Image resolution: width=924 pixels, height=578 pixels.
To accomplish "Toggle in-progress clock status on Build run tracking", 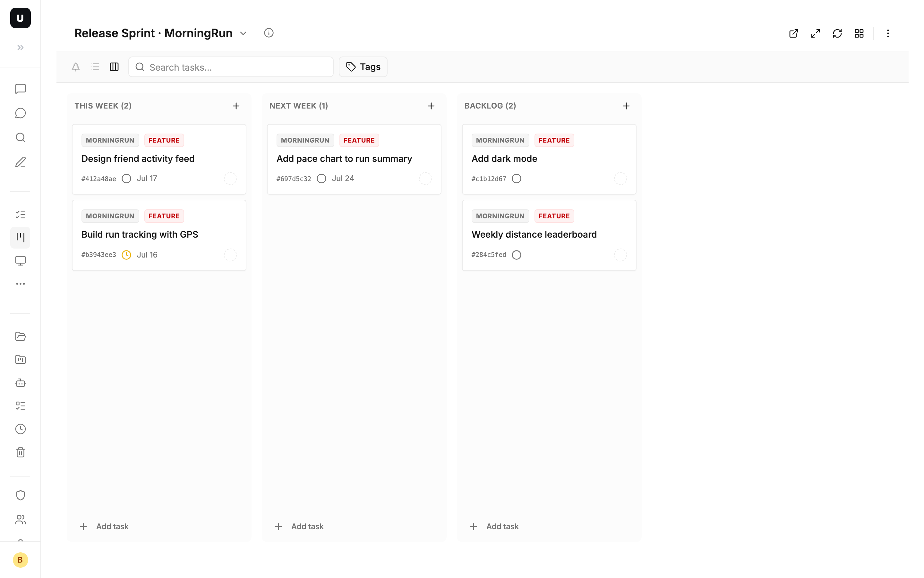I will tap(126, 255).
